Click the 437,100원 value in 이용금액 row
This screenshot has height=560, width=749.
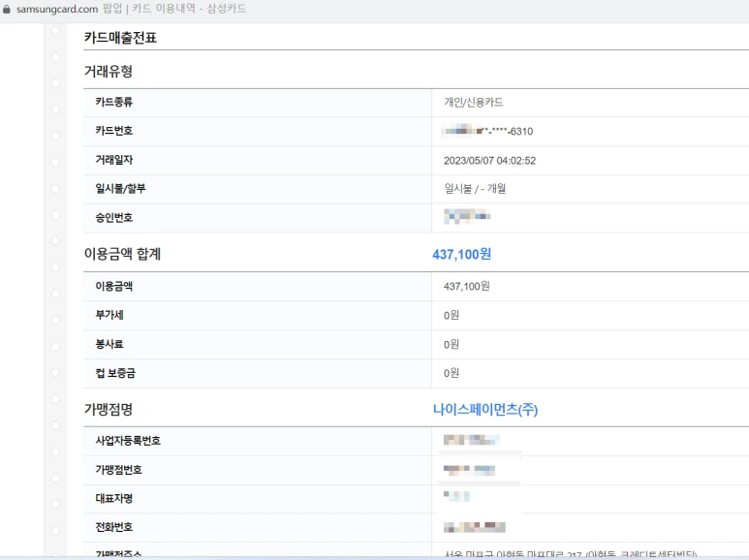[467, 286]
